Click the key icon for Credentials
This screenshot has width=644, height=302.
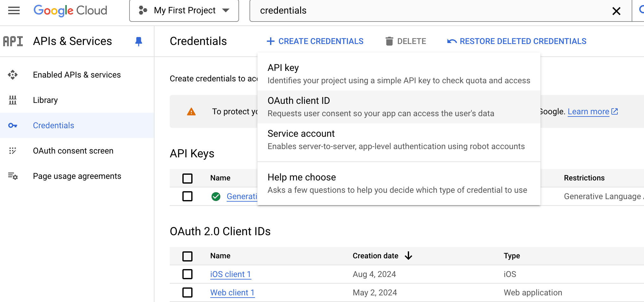(x=13, y=125)
